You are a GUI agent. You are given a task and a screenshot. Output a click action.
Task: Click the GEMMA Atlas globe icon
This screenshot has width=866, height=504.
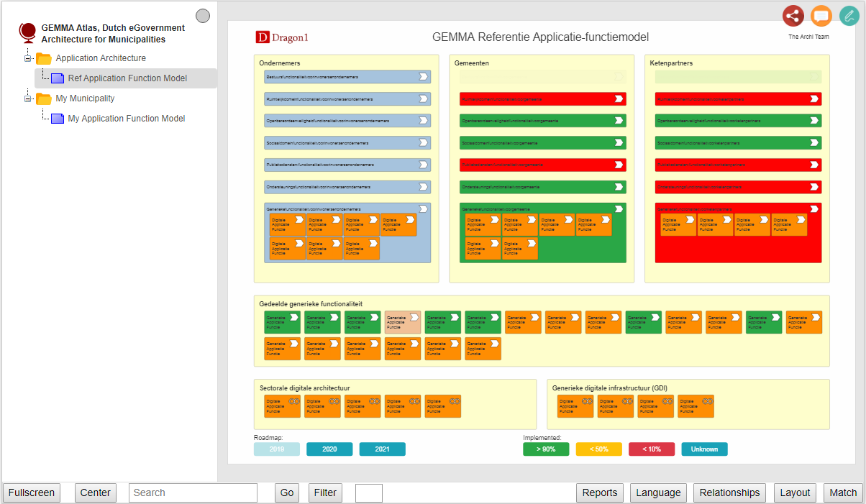point(28,33)
